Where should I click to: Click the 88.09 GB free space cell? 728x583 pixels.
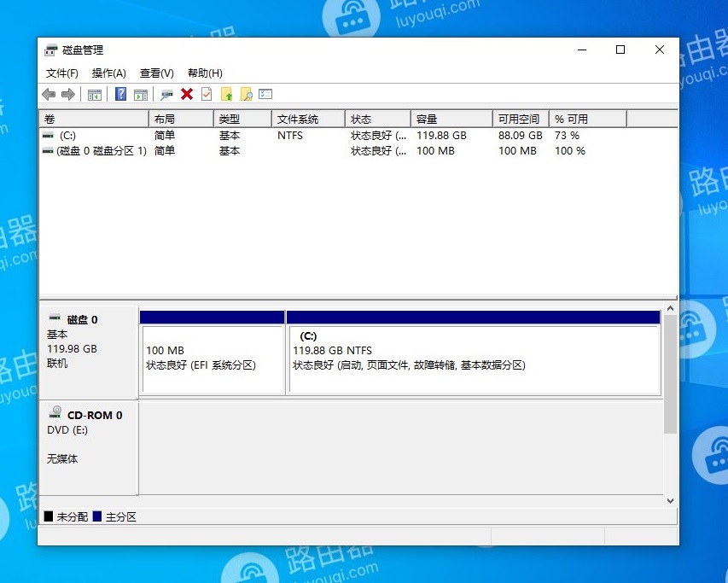pyautogui.click(x=521, y=136)
